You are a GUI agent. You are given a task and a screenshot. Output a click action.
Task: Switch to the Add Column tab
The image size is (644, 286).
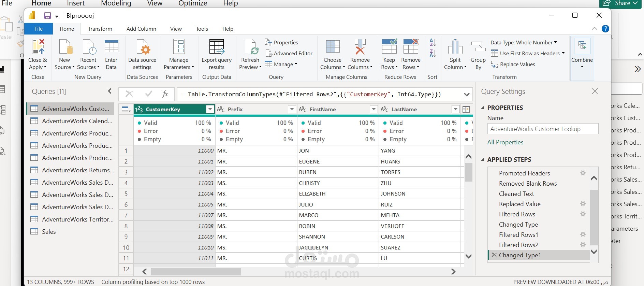tap(141, 29)
